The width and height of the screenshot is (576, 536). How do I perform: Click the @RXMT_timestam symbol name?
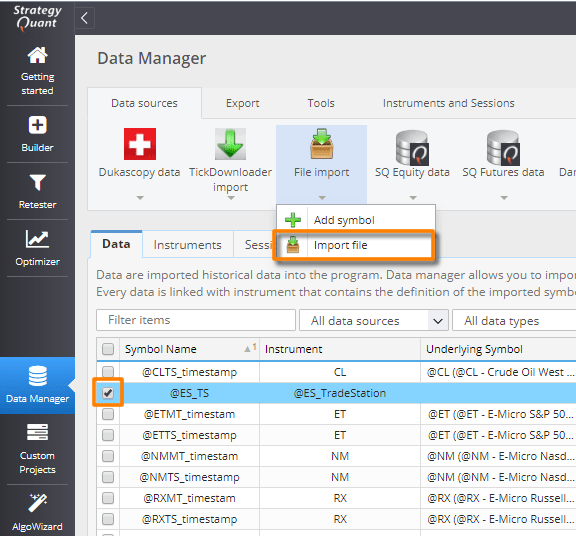[189, 498]
